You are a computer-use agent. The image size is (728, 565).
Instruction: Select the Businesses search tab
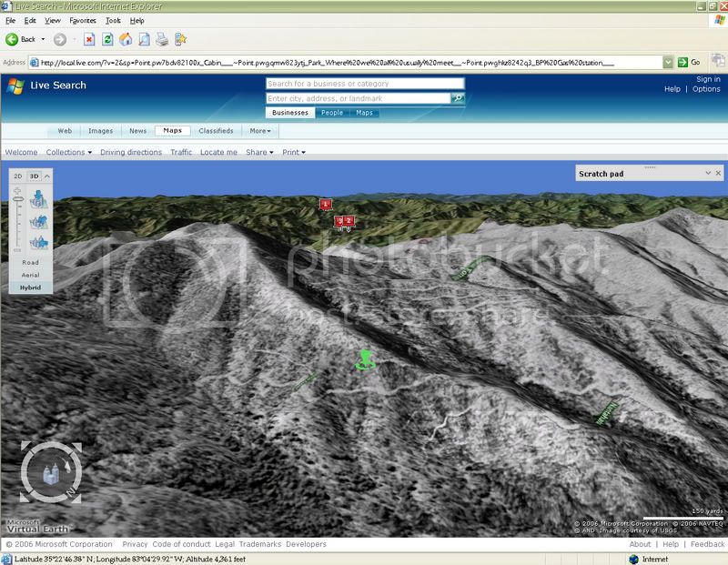tap(290, 112)
